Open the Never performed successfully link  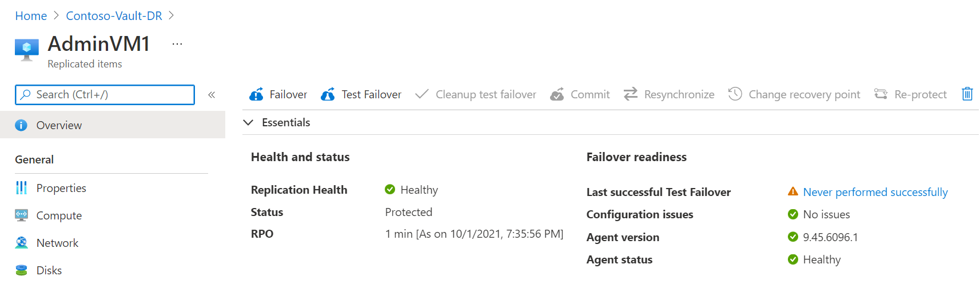click(x=875, y=192)
